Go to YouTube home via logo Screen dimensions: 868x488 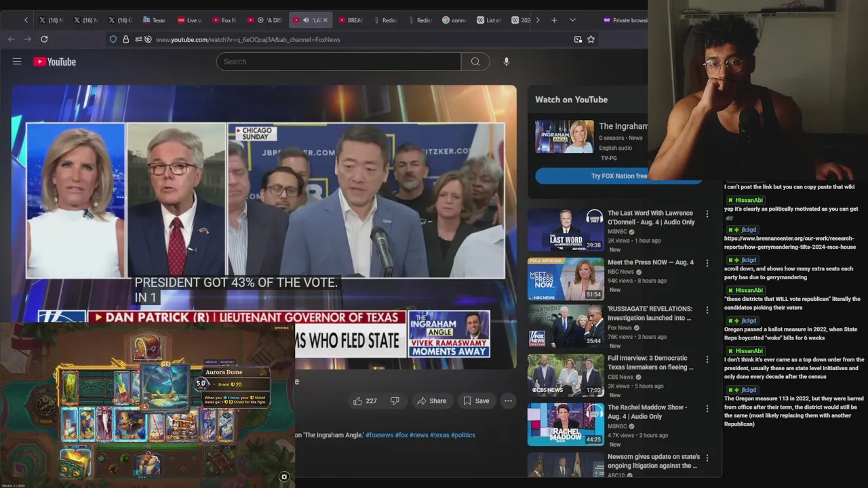coord(54,62)
